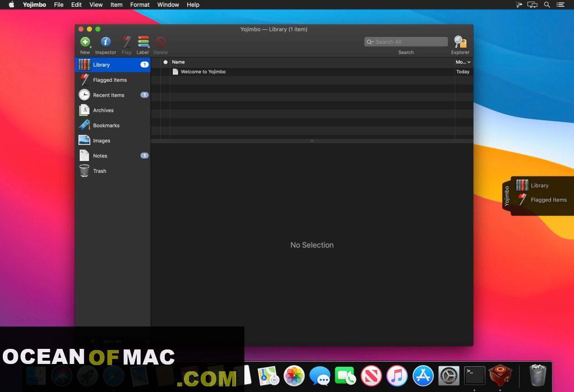Open News from the Dock

(x=371, y=376)
